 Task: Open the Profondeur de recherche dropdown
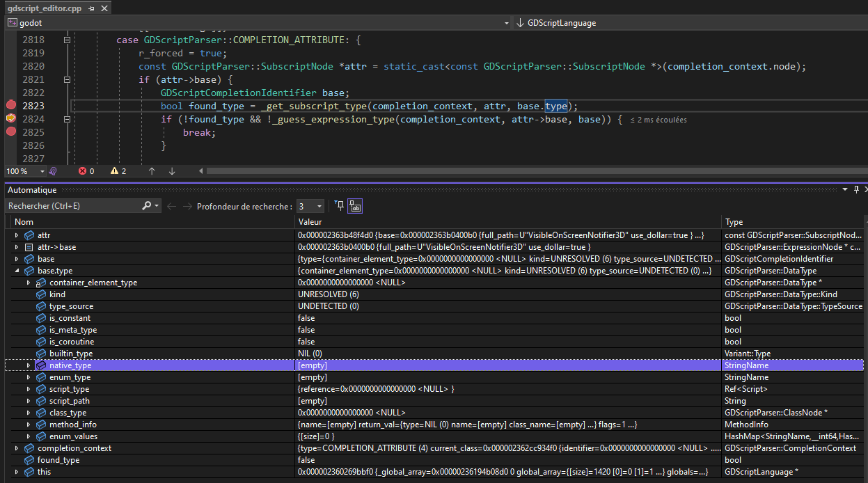pyautogui.click(x=319, y=206)
